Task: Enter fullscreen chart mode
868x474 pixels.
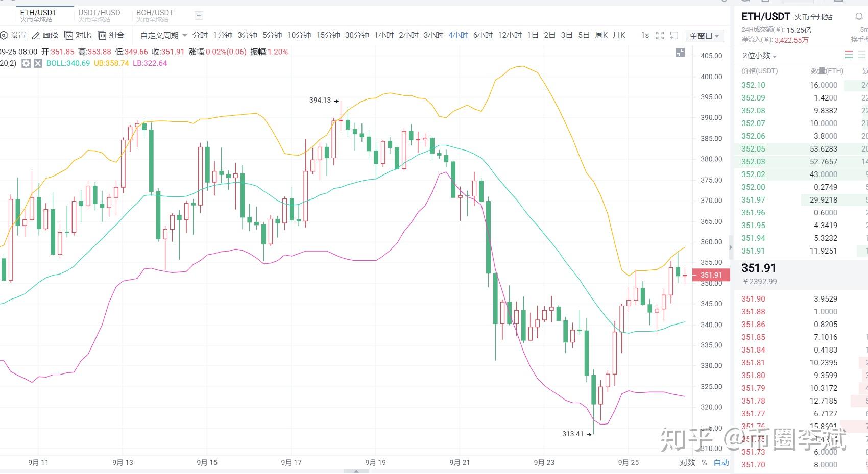Action: [x=660, y=35]
